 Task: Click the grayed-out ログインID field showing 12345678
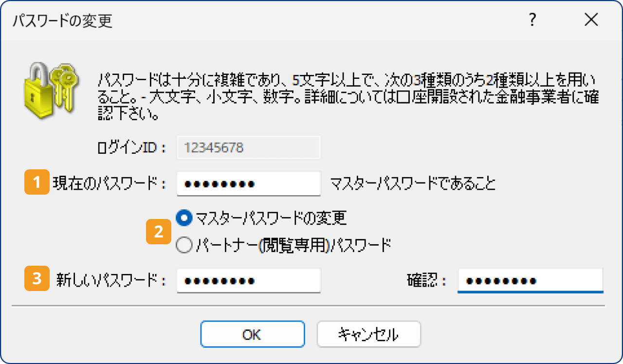248,147
